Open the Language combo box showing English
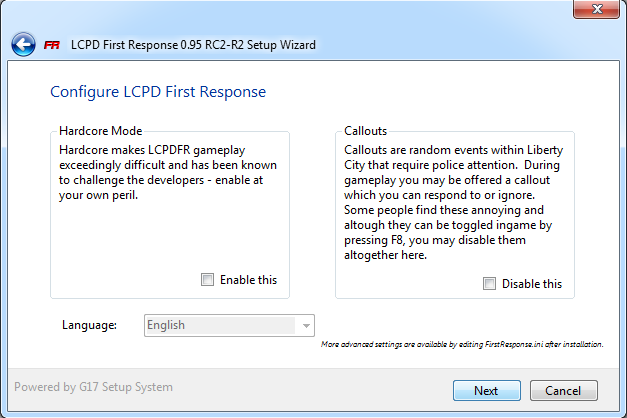This screenshot has width=627, height=418. point(221,325)
